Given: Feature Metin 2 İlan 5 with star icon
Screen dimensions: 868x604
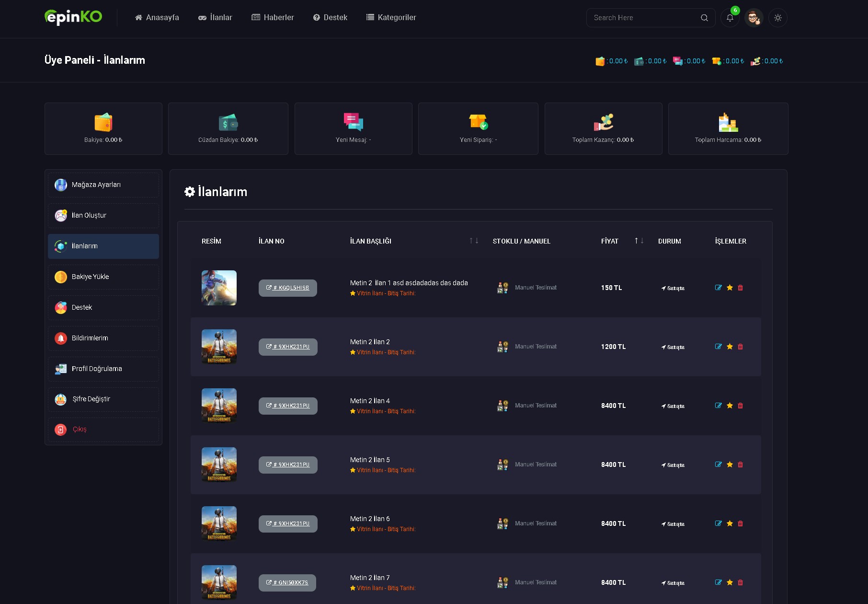Looking at the screenshot, I should [x=730, y=465].
